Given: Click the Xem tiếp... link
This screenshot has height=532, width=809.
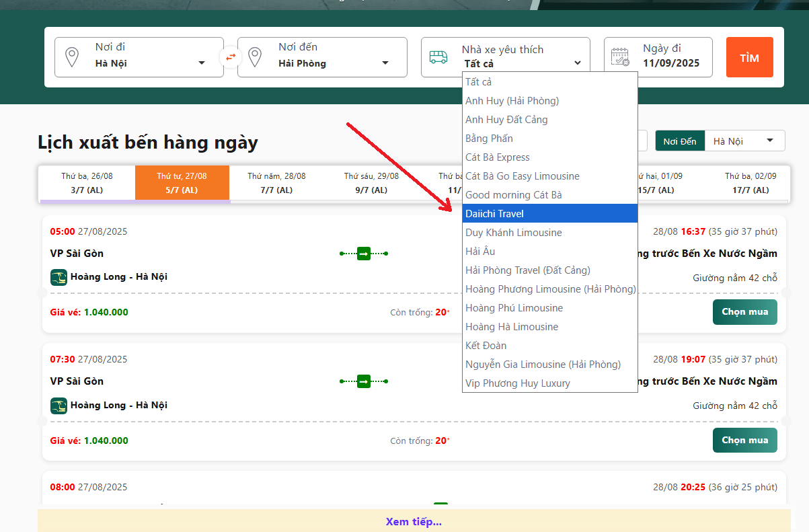Looking at the screenshot, I should pos(414,521).
